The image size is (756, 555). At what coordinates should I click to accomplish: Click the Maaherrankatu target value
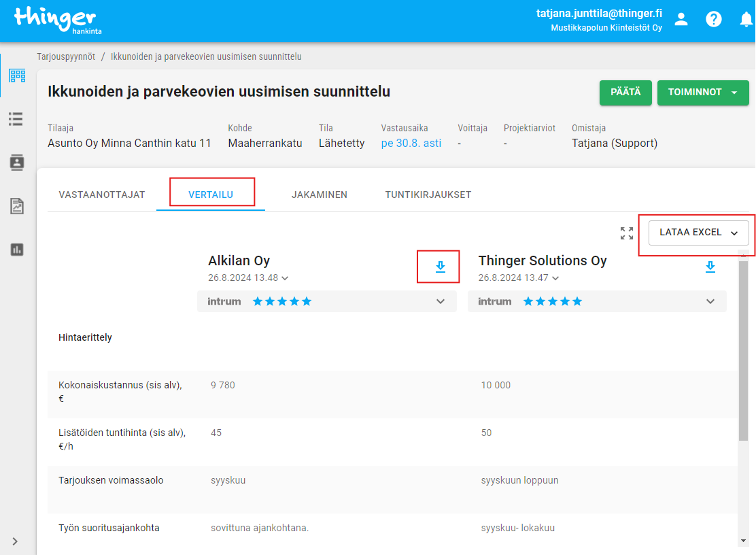(x=265, y=144)
